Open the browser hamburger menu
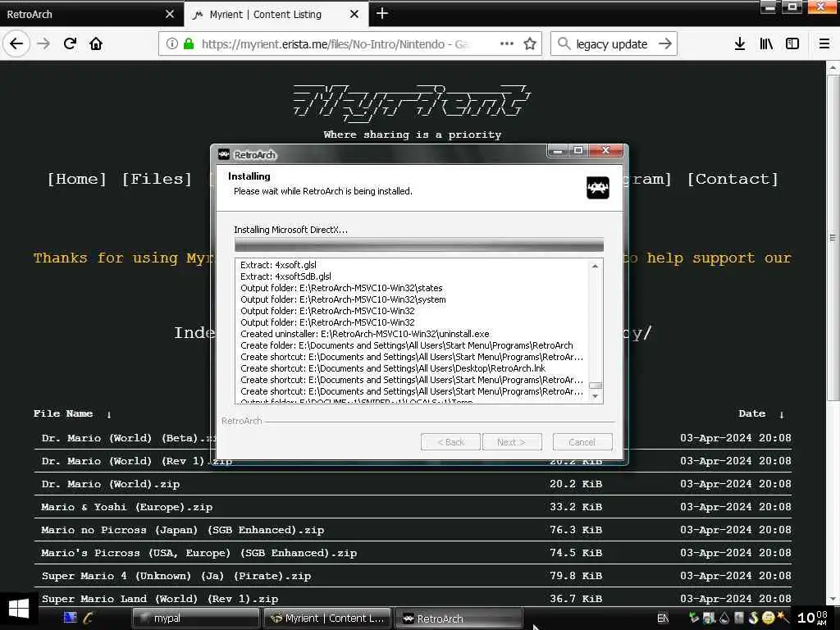This screenshot has width=840, height=630. pyautogui.click(x=824, y=43)
